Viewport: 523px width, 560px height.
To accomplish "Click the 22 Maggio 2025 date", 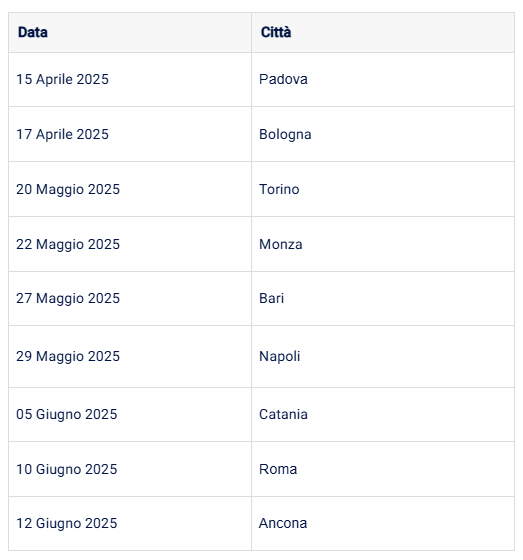I will 68,245.
